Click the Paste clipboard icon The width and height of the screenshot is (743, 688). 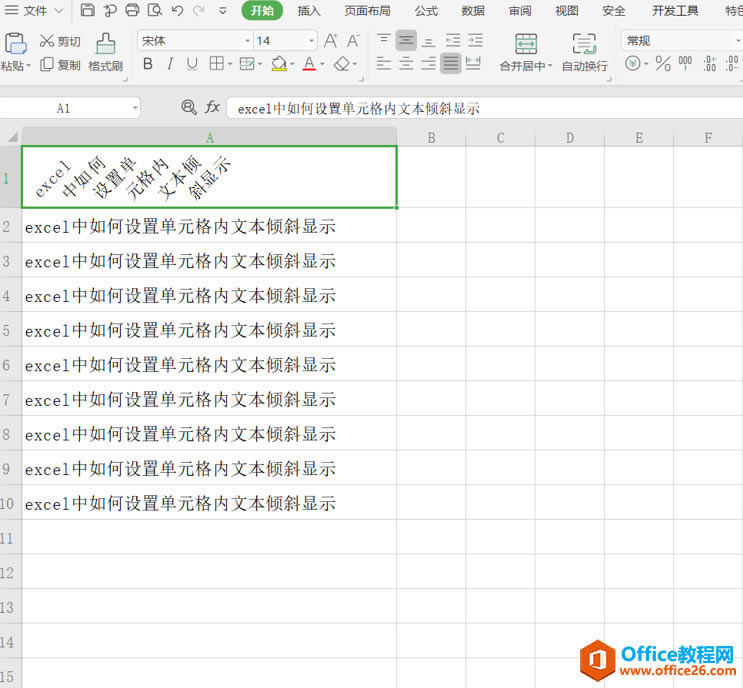(x=15, y=44)
